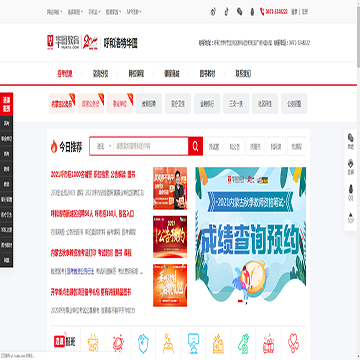Click the Weibo icon in the top bar
Image resolution: width=360 pixels, height=360 pixels.
tap(213, 12)
